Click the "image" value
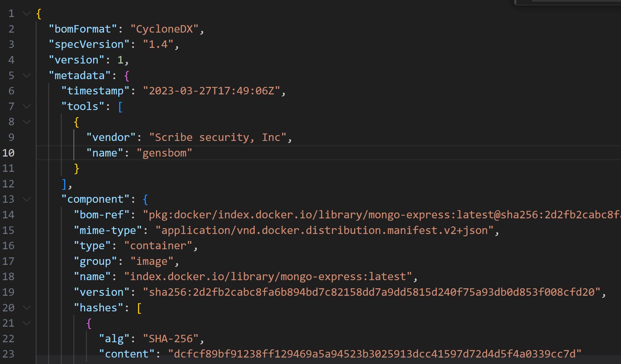Screen dimensions: 621x364 [152, 261]
